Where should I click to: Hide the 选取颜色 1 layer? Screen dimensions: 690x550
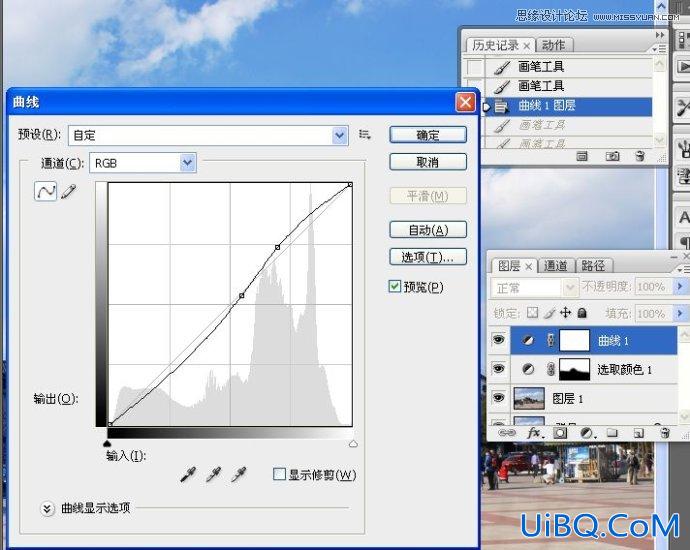[x=498, y=369]
